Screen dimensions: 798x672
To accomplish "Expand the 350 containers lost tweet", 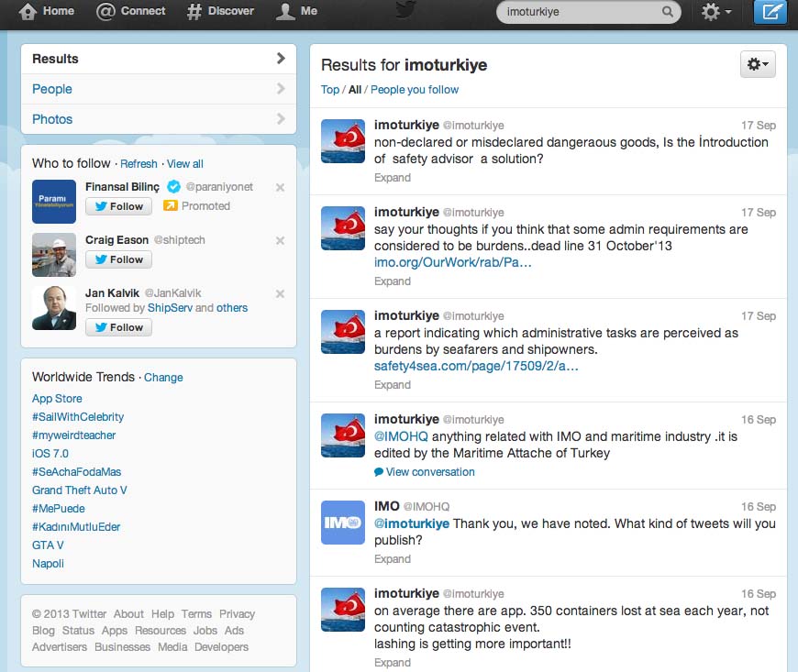I will pos(393,662).
